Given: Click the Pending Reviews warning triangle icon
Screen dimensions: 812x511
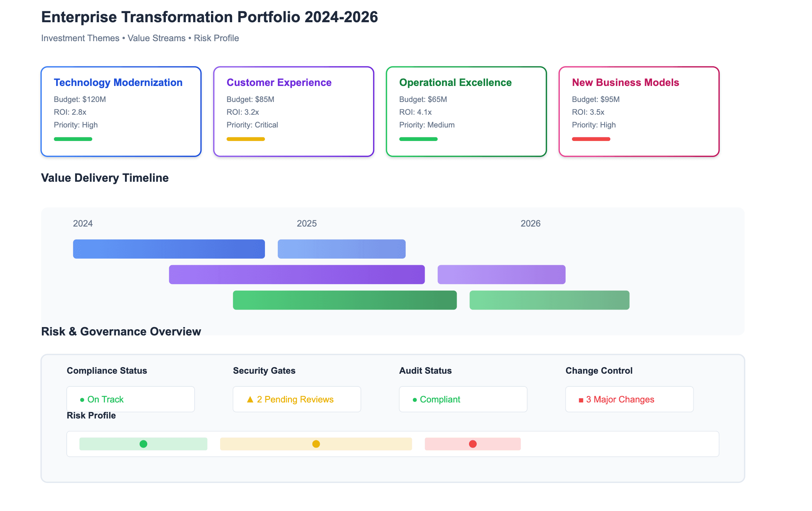Looking at the screenshot, I should click(250, 400).
